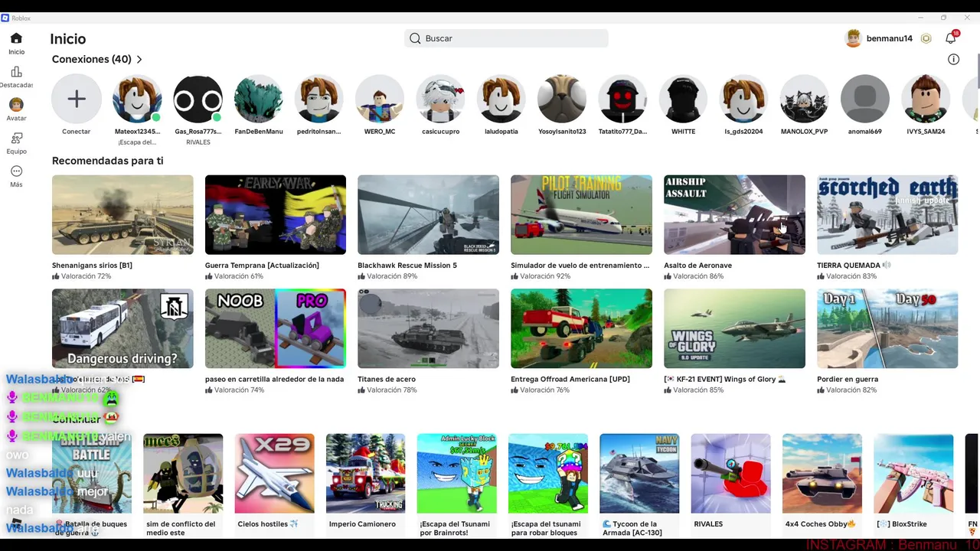Open Shenanigans sirios game thumbnail

pos(122,214)
